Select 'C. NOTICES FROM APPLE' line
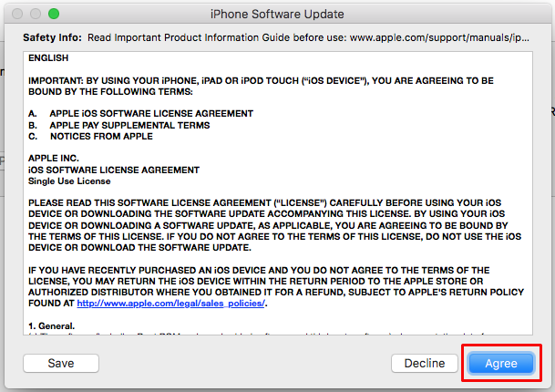The image size is (555, 392). (x=90, y=137)
